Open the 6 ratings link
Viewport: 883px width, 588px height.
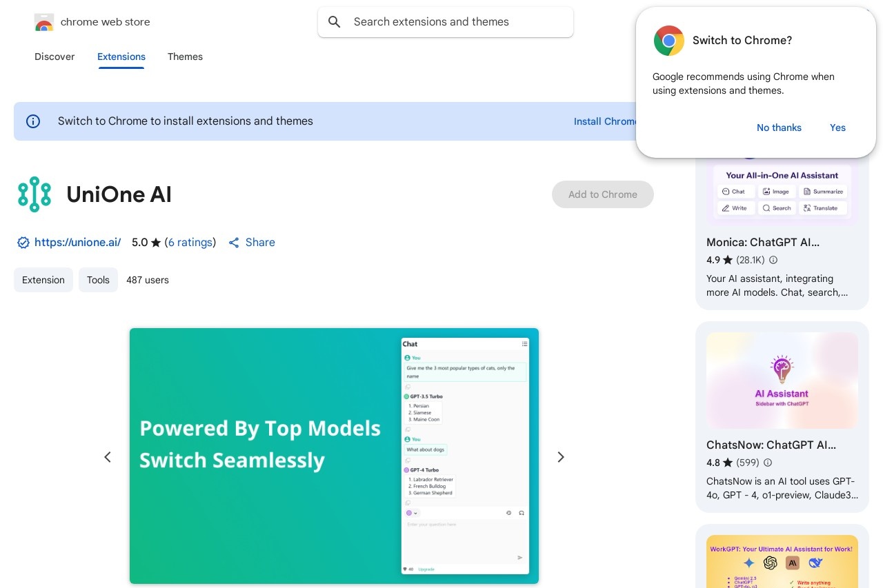[x=190, y=243]
